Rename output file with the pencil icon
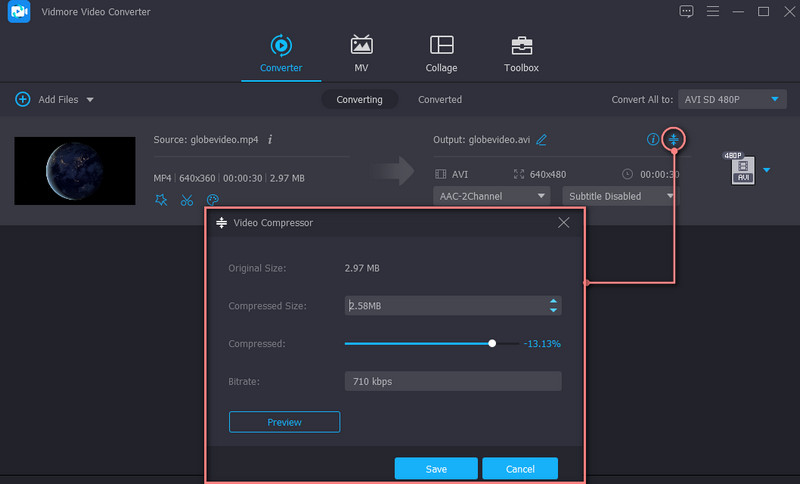Screen dimensions: 800x484 pos(542,140)
